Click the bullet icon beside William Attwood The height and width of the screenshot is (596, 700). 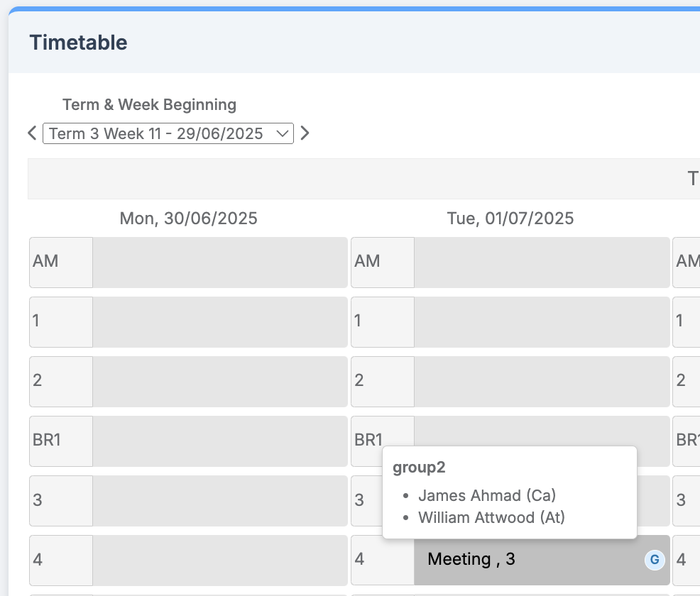tap(405, 517)
